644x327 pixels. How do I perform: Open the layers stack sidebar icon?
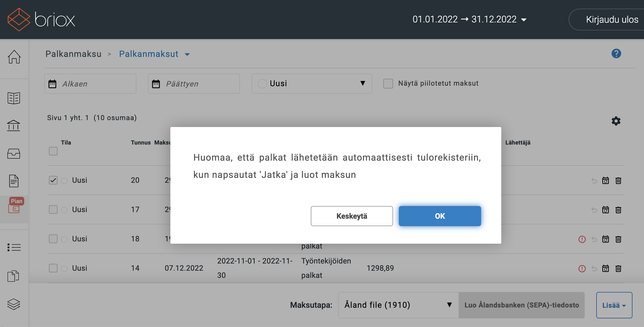tap(14, 304)
